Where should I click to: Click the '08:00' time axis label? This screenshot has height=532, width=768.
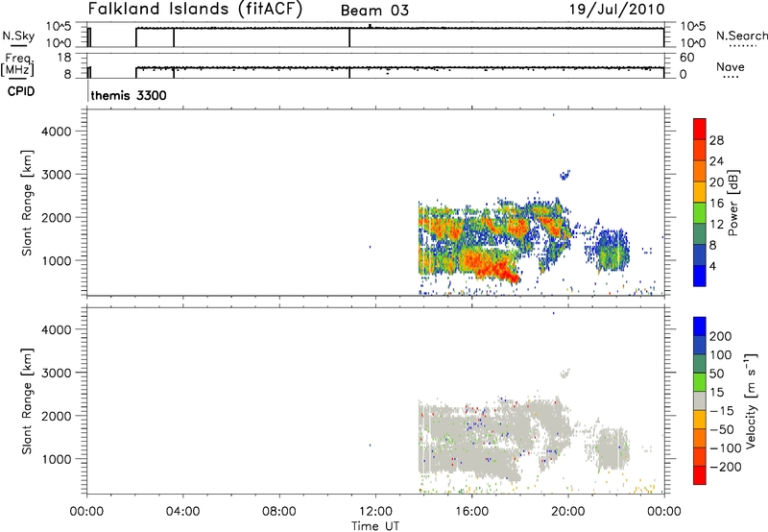[x=279, y=512]
